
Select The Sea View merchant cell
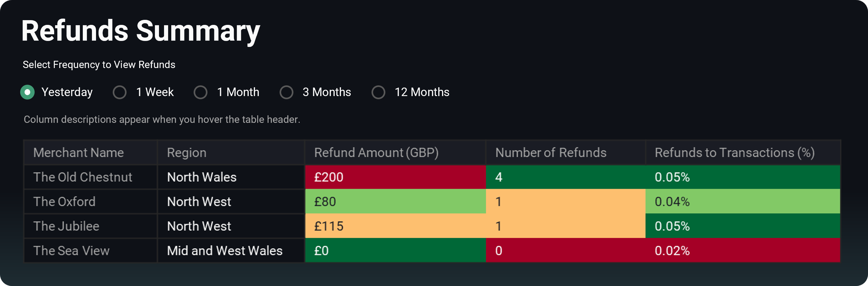pyautogui.click(x=71, y=251)
